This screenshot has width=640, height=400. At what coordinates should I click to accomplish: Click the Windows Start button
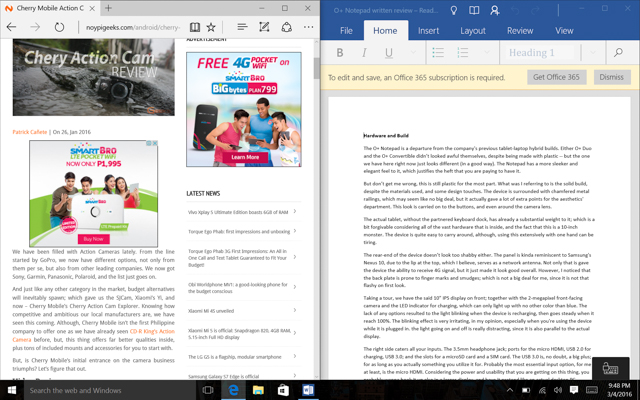(x=12, y=389)
